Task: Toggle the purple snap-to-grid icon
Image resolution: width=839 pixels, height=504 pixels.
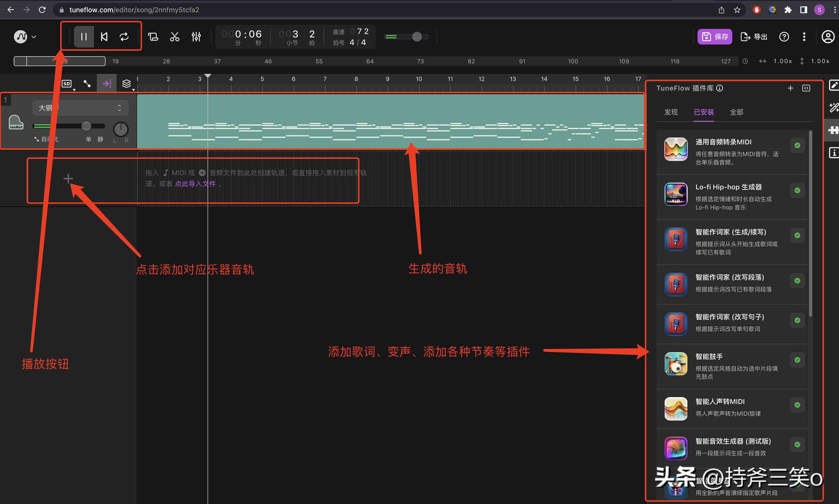Action: coord(107,83)
